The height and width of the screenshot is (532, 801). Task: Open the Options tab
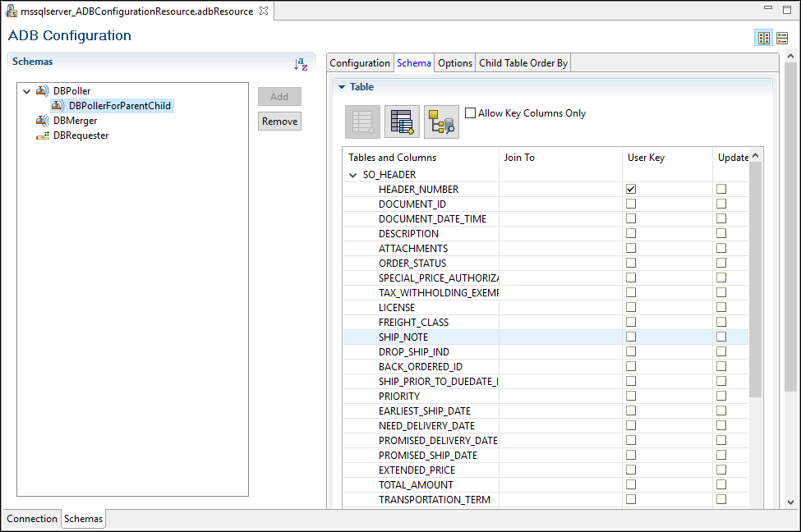click(454, 63)
